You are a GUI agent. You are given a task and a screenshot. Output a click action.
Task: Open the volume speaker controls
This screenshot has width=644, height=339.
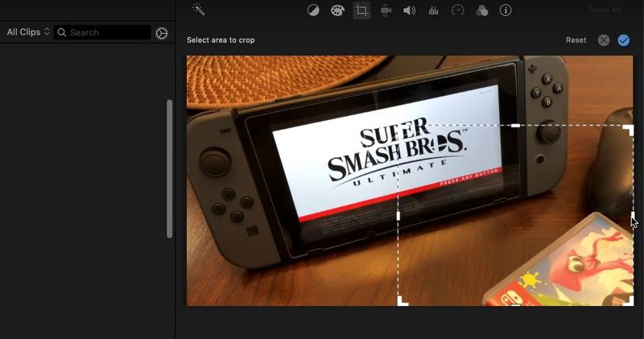click(410, 10)
